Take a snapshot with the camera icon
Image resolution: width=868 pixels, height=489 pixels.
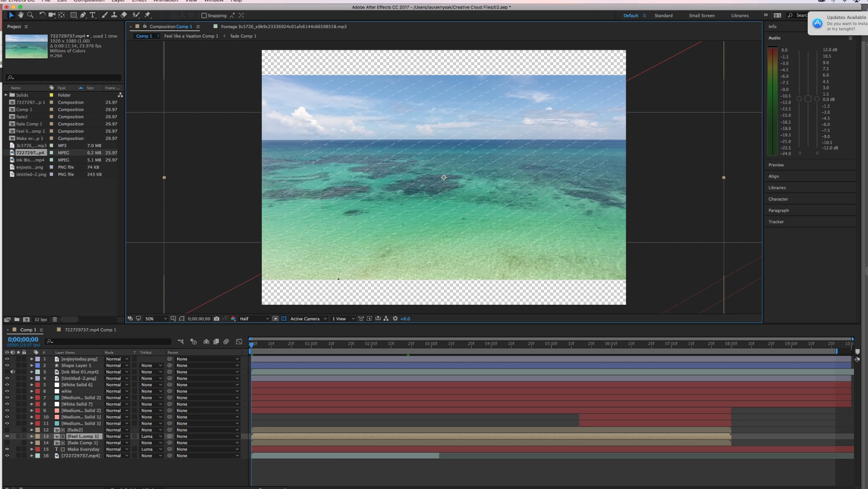pyautogui.click(x=217, y=319)
